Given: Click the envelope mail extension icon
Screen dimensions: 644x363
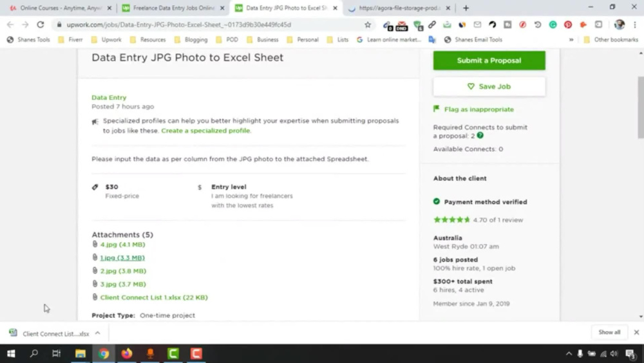Looking at the screenshot, I should (x=477, y=24).
